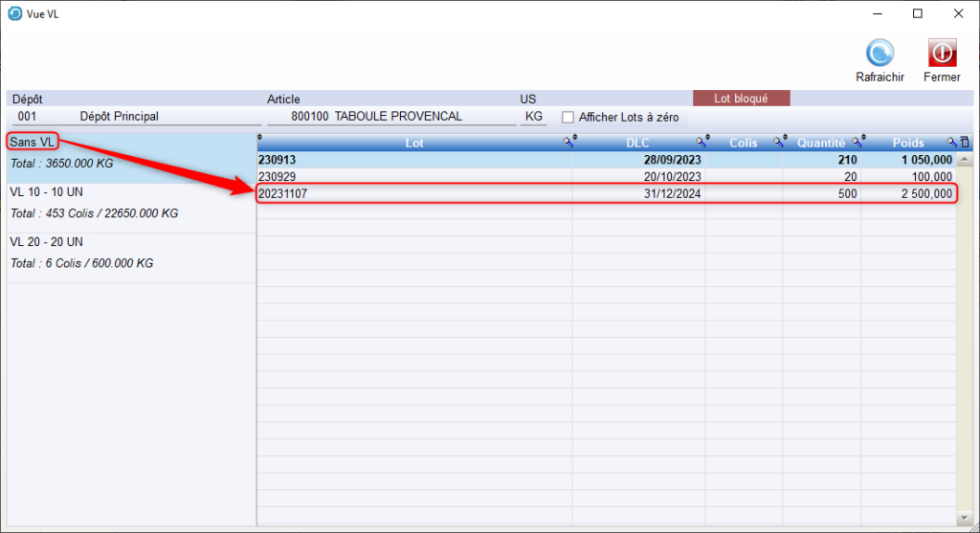
Task: Sort by the DLC column header
Action: coord(636,143)
